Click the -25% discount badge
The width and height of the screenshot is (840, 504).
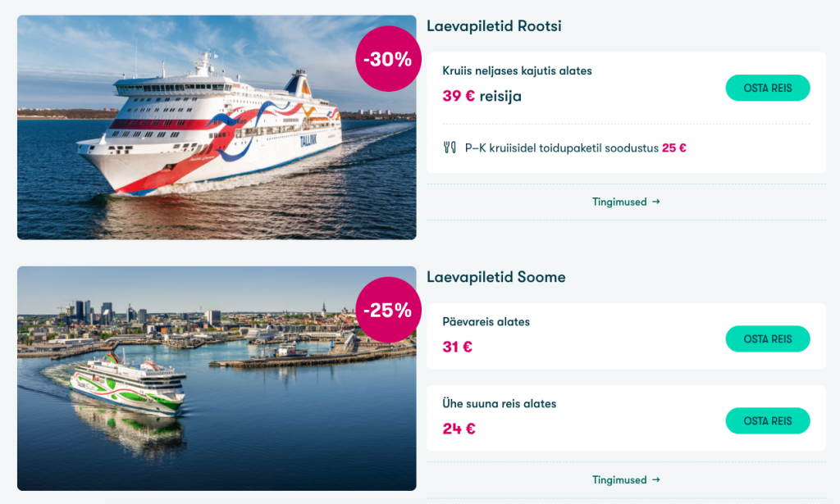(x=388, y=310)
